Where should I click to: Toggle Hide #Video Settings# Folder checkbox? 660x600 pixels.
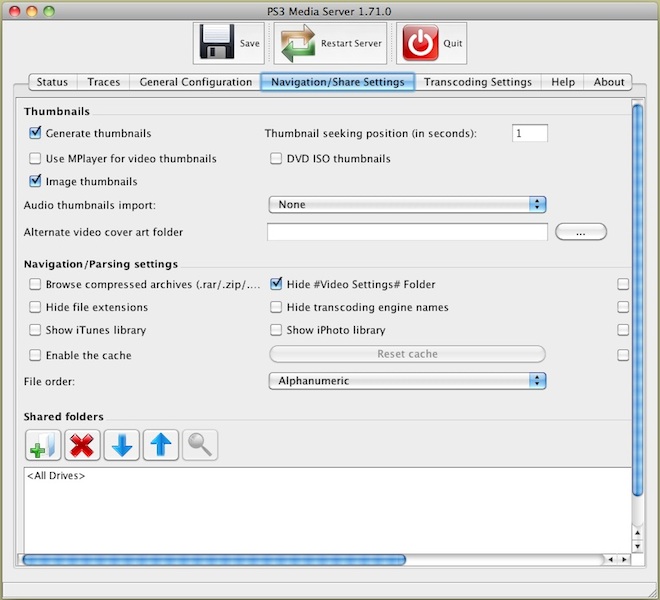(278, 284)
